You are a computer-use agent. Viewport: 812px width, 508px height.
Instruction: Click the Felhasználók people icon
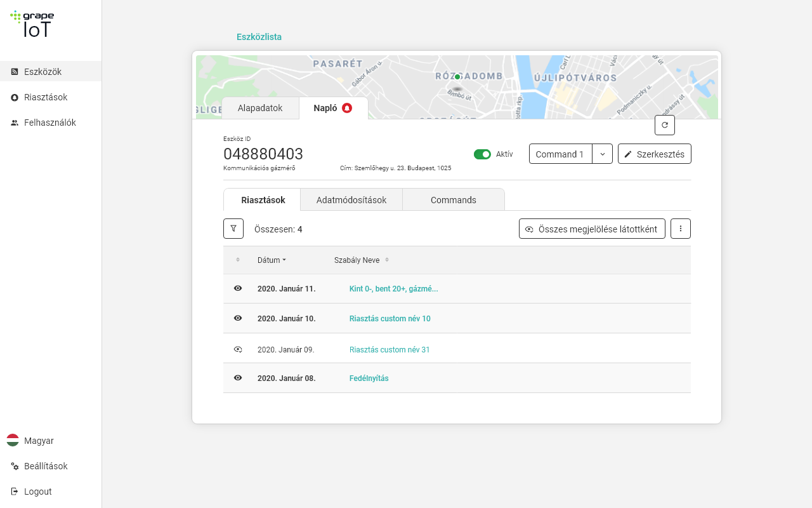click(x=15, y=123)
